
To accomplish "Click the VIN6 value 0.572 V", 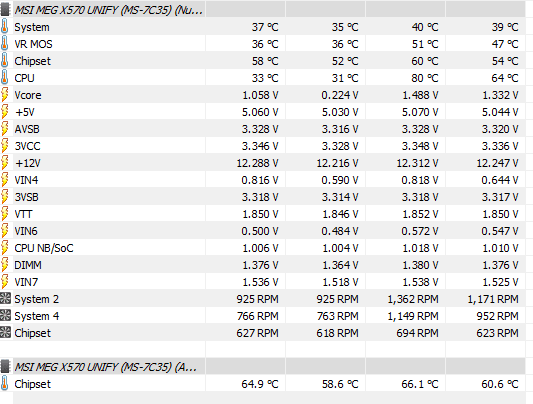I will [420, 231].
